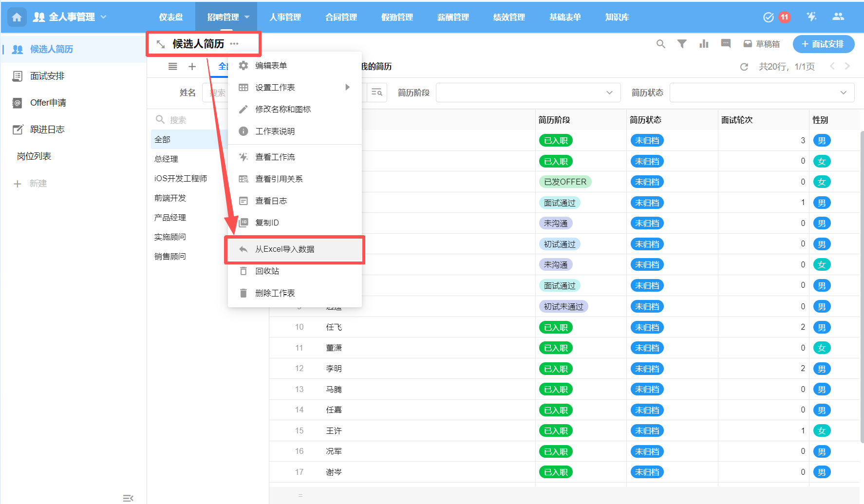Open the 简历状态 dropdown filter
This screenshot has height=504, width=864.
(762, 92)
